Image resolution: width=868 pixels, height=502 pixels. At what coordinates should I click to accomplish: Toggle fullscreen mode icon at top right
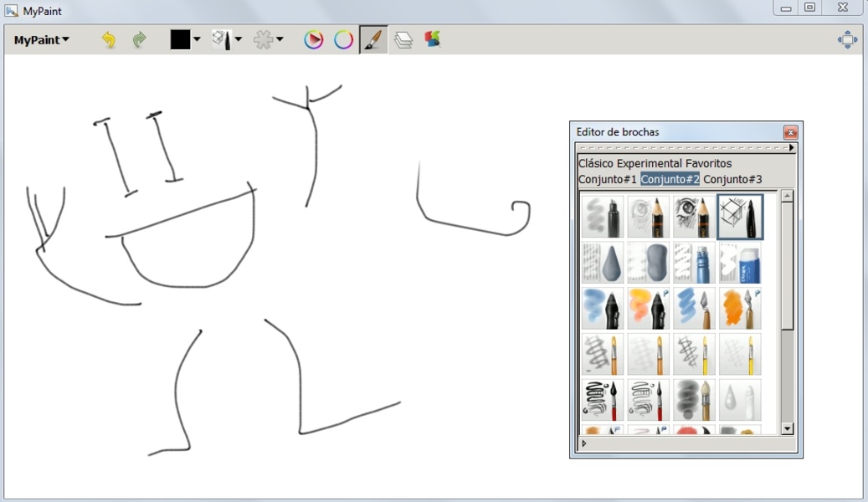pos(847,40)
